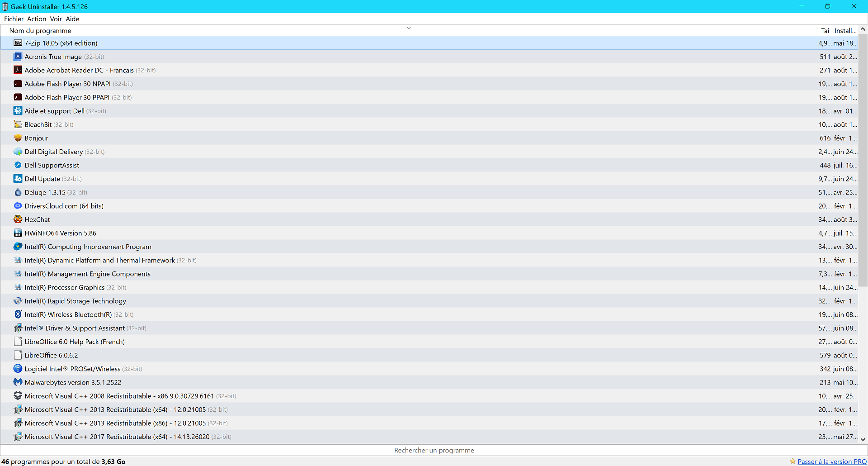Click the Intel Wireless Bluetooth icon
Image resolution: width=868 pixels, height=466 pixels.
[18, 314]
